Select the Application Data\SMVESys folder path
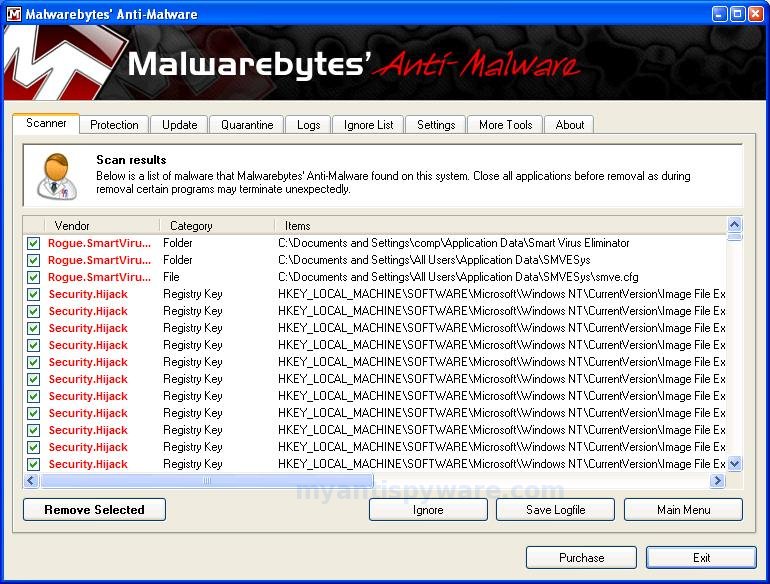Screen dimensions: 770x584 [x=434, y=260]
